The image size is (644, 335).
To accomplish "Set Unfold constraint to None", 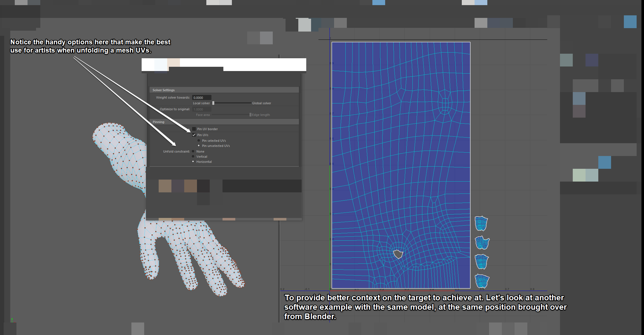I will [x=193, y=151].
